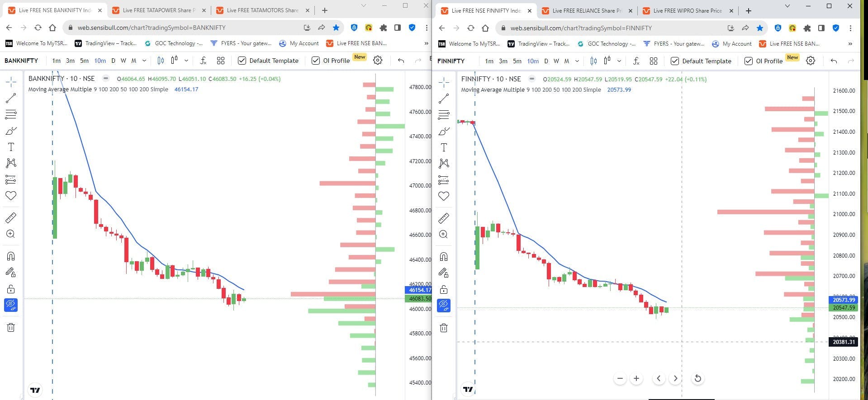The image size is (868, 400).
Task: Open chart settings gear in BANKNIFTY toolbar
Action: tap(378, 61)
